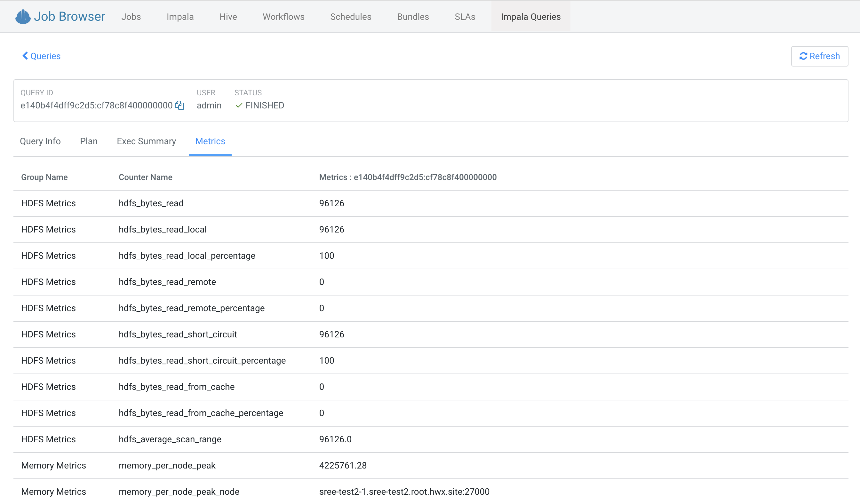This screenshot has width=860, height=504.
Task: Click the Impala Queries tab icon
Action: pos(531,17)
